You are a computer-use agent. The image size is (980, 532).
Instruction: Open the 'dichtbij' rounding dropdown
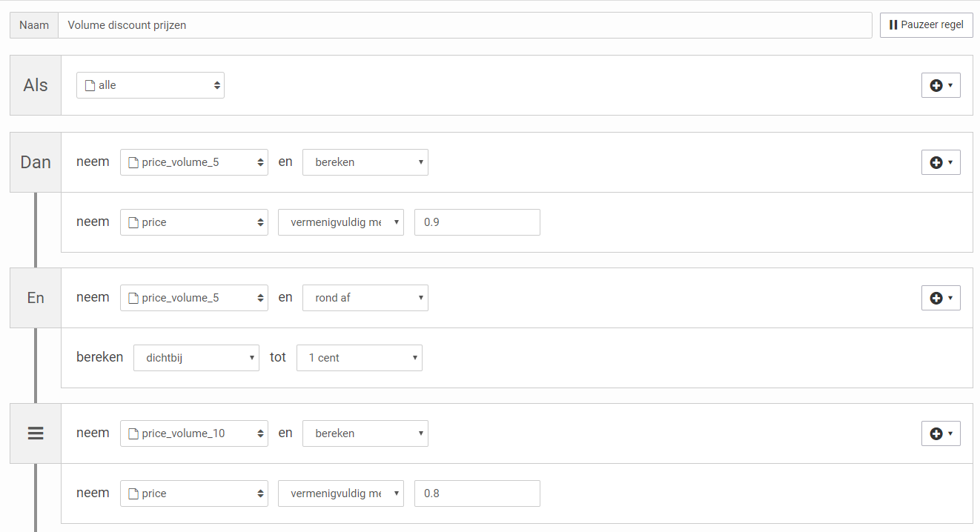[196, 358]
